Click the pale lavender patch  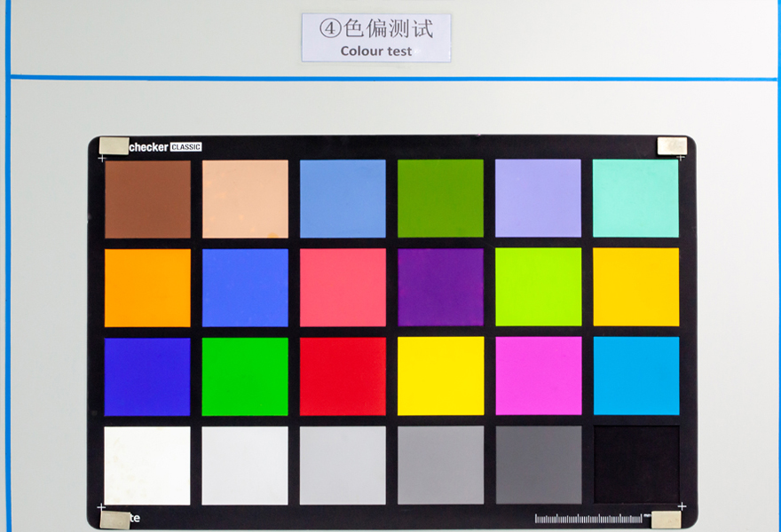click(538, 198)
